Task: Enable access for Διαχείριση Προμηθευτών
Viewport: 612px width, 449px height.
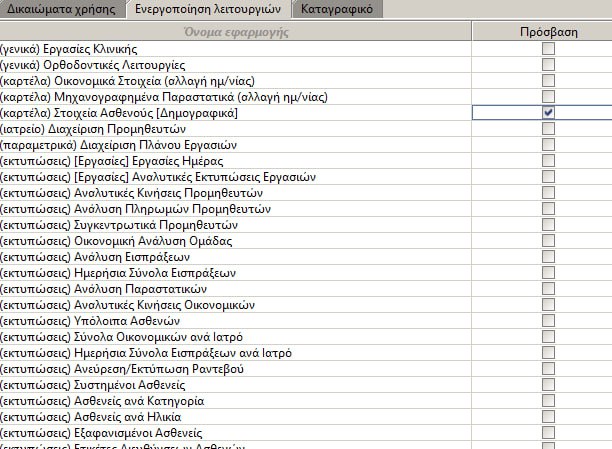Action: coord(548,129)
